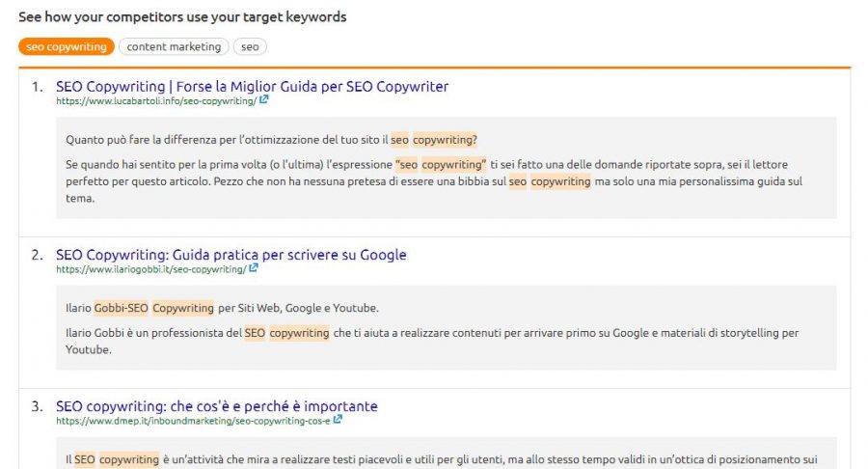
Task: Open external link icon for lucabartoli.info result
Action: (x=264, y=99)
